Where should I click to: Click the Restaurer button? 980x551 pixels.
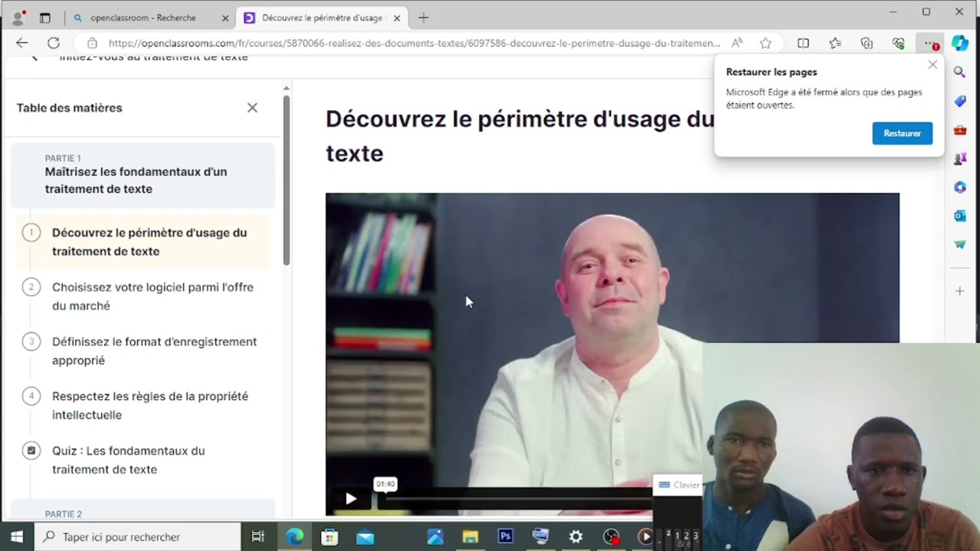pos(902,133)
